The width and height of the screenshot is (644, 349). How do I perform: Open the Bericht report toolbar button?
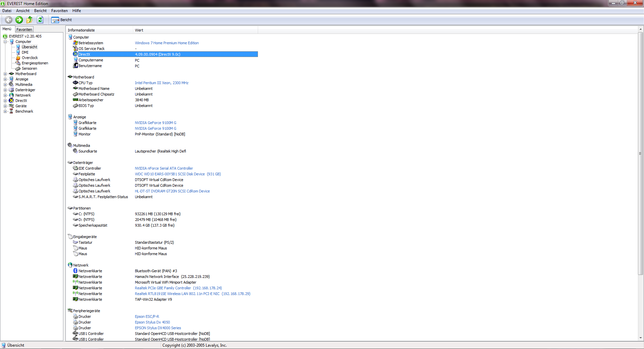pyautogui.click(x=62, y=20)
